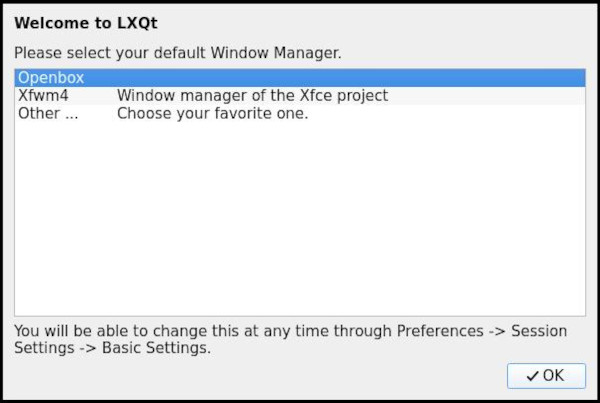Viewport: 600px width, 403px height.
Task: Click the checkmark icon on OK button
Action: point(532,375)
